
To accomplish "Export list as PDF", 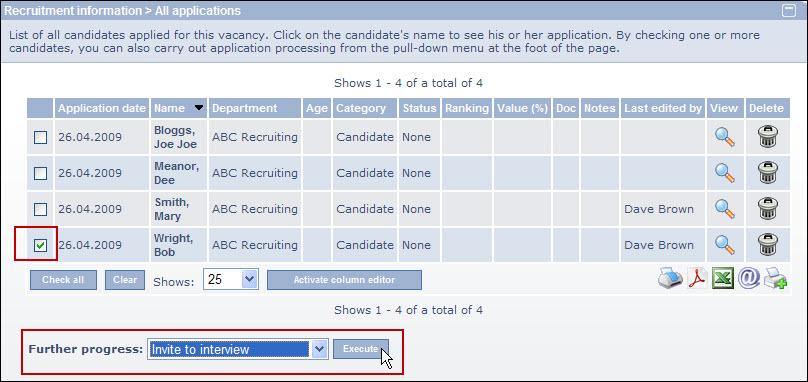I will [x=697, y=279].
